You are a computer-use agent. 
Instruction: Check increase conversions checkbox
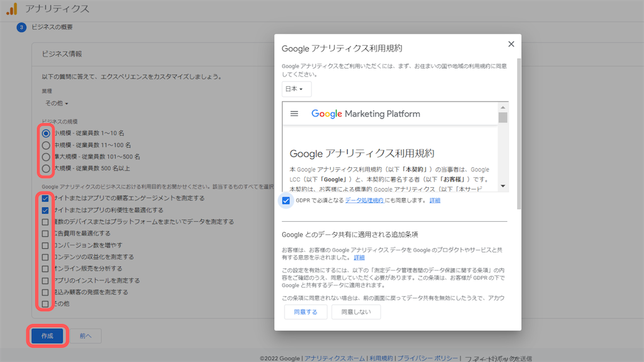45,246
